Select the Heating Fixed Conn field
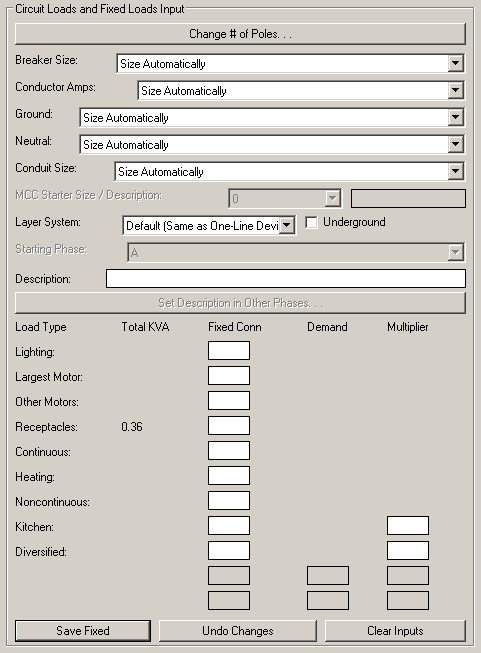 pyautogui.click(x=229, y=476)
